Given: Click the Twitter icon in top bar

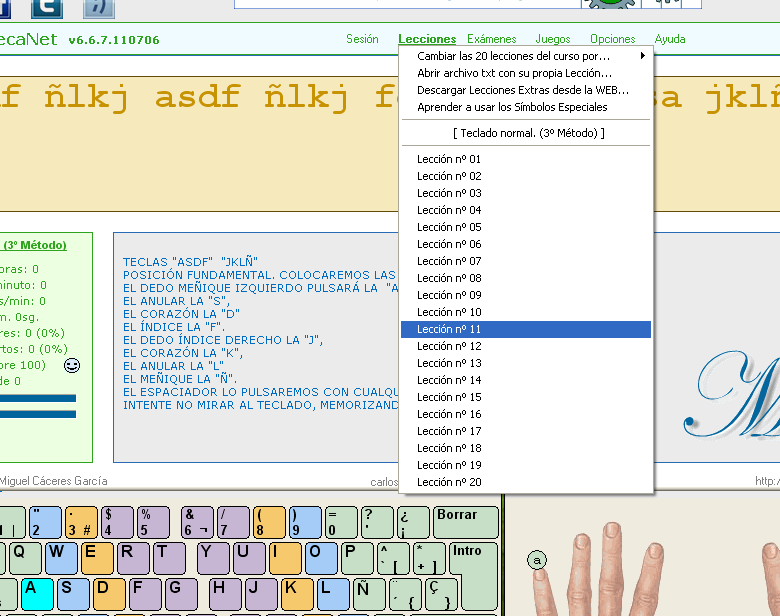Looking at the screenshot, I should [x=45, y=8].
